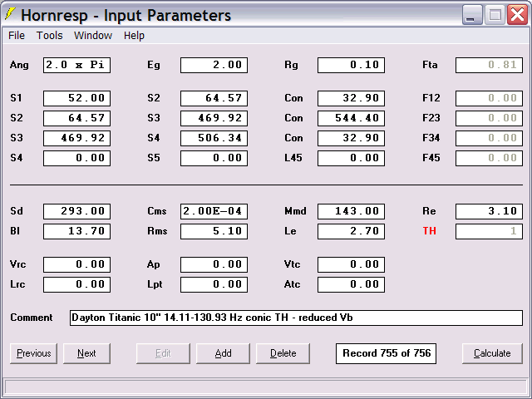Select the Bl field 13.70
Screen dimensions: 532x399
coord(76,231)
